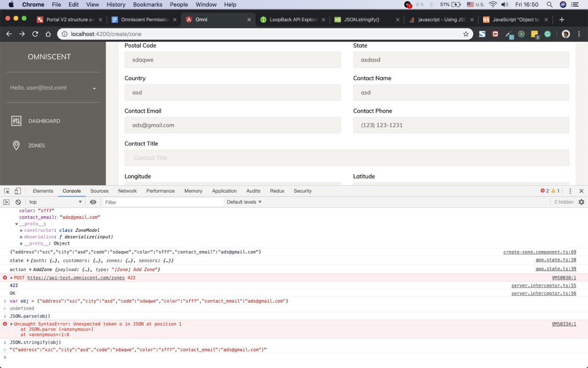Click the Contact Phone input field

tap(461, 125)
